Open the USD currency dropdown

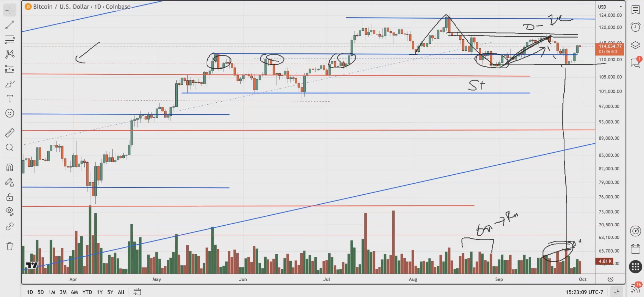(610, 7)
